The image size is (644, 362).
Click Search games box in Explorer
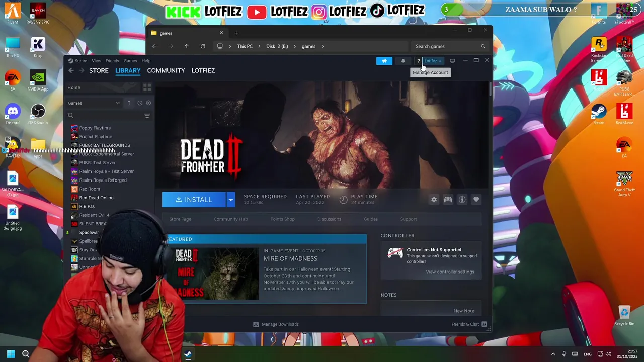tap(449, 46)
